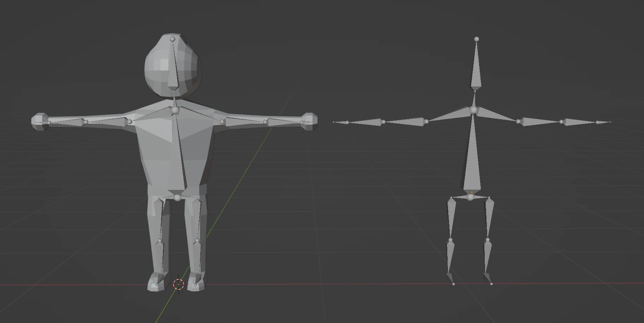Screen dimensions: 644x323
Task: Click the chest joint sphere on the character rig
Action: click(x=175, y=110)
